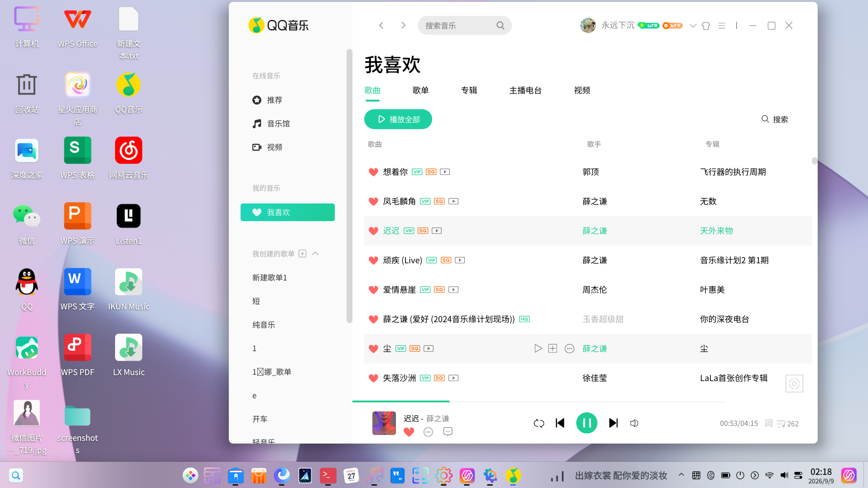
Task: Play the song 尘 via row play icon
Action: (538, 348)
